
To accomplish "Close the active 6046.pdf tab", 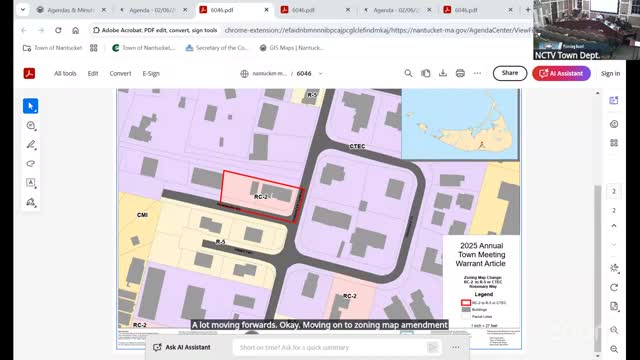I will (267, 10).
